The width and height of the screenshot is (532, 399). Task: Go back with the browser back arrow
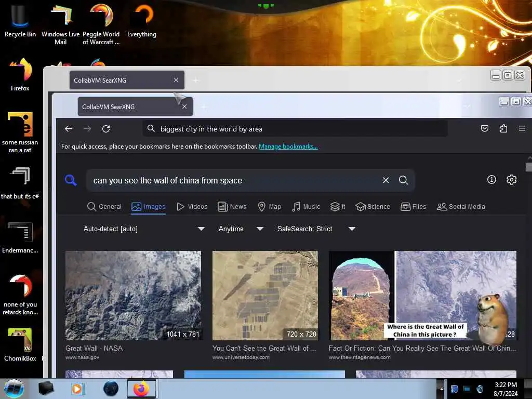click(x=69, y=129)
